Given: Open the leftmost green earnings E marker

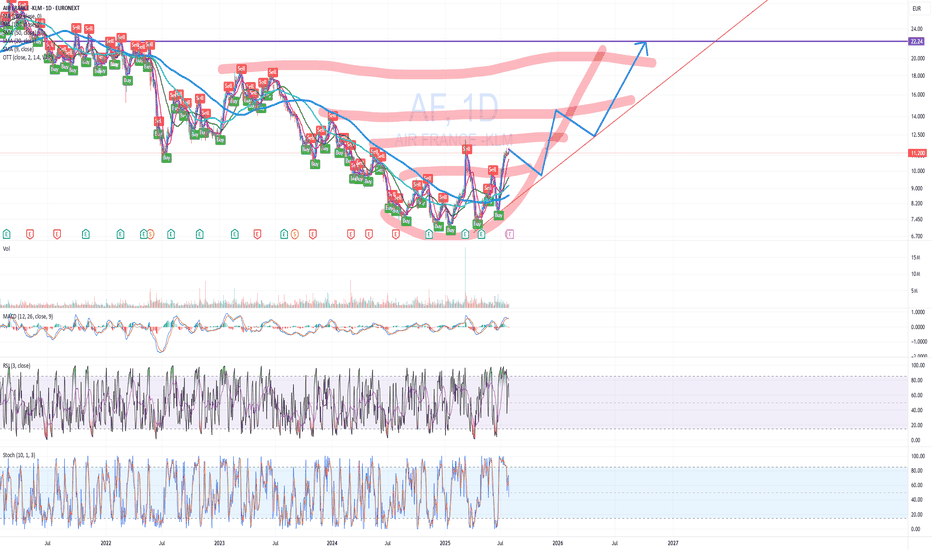Looking at the screenshot, I should point(7,234).
